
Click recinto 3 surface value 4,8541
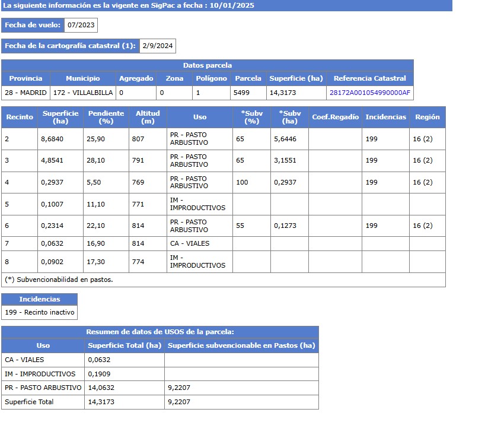[x=52, y=160]
